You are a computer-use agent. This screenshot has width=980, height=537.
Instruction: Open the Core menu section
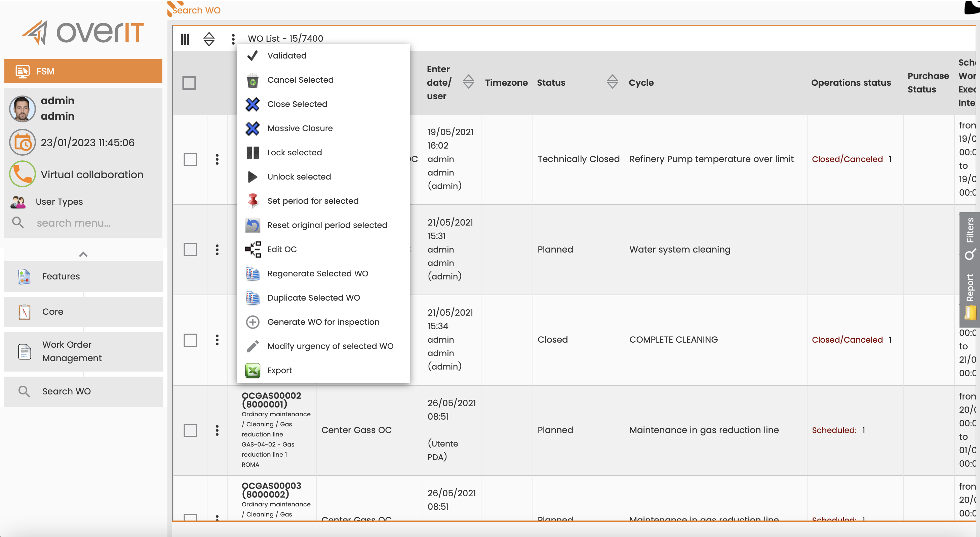[x=83, y=312]
